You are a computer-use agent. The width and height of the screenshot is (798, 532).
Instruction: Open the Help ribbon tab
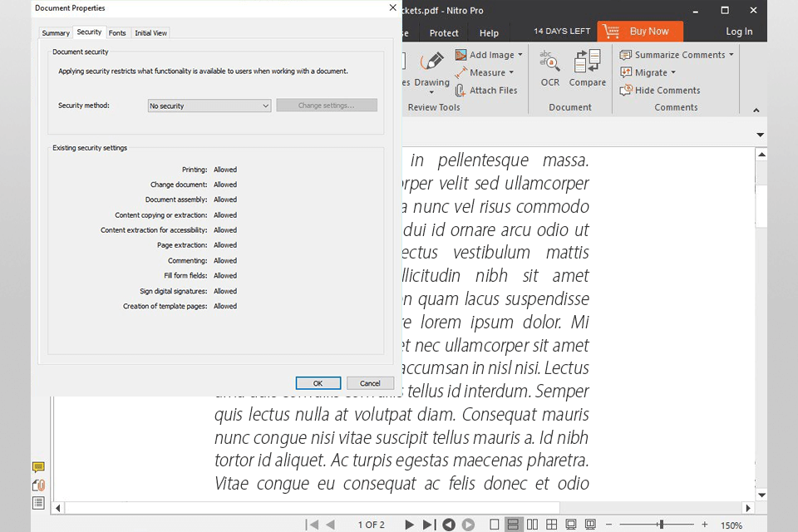(x=489, y=33)
